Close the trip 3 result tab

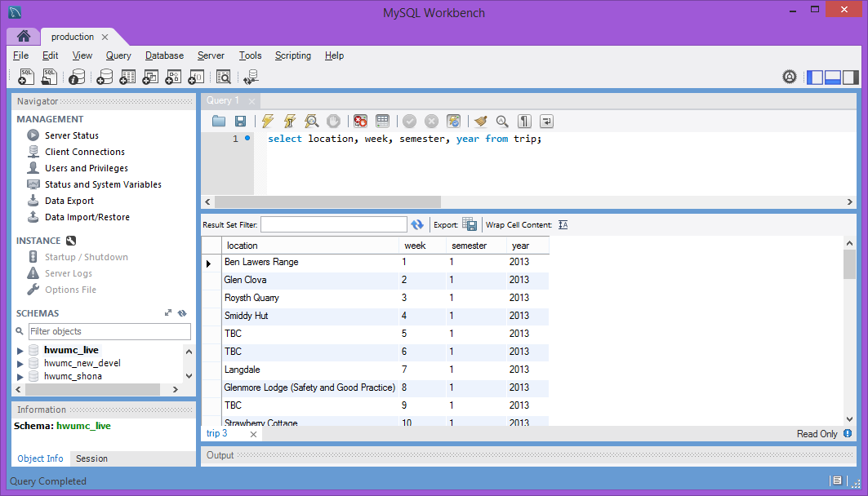coord(253,434)
